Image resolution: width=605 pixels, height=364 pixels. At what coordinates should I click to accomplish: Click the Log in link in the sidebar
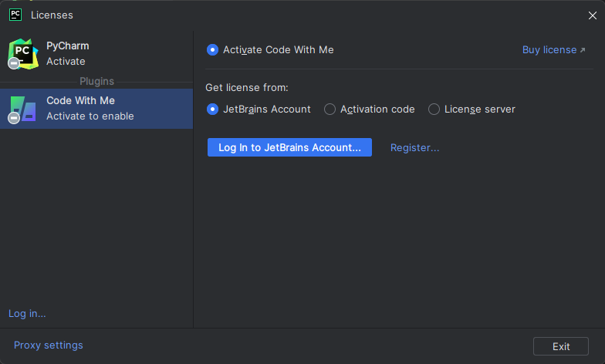(x=27, y=313)
